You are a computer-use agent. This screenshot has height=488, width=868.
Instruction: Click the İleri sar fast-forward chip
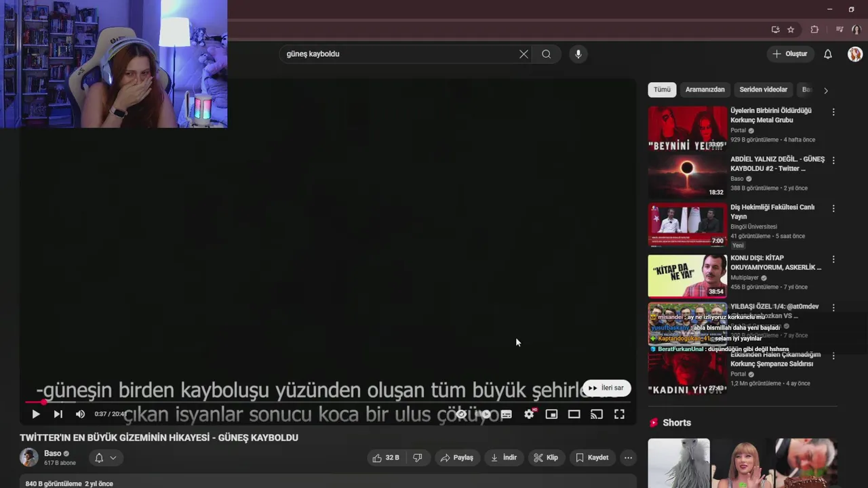606,388
